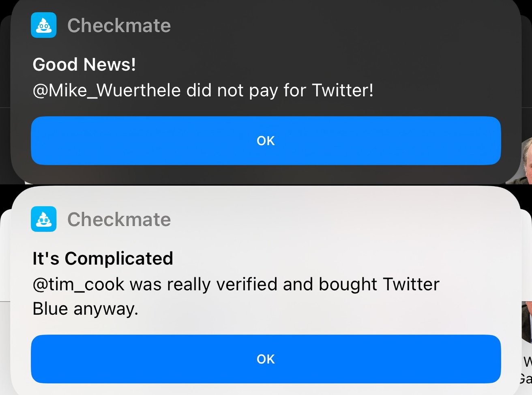Open the photo thumbnail beside the dark notification
This screenshot has height=395, width=532.
coord(527,160)
